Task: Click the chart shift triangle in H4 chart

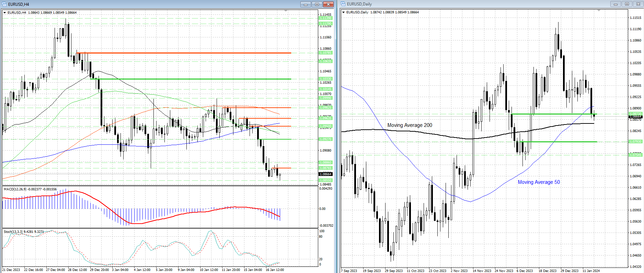Action: [286, 11]
